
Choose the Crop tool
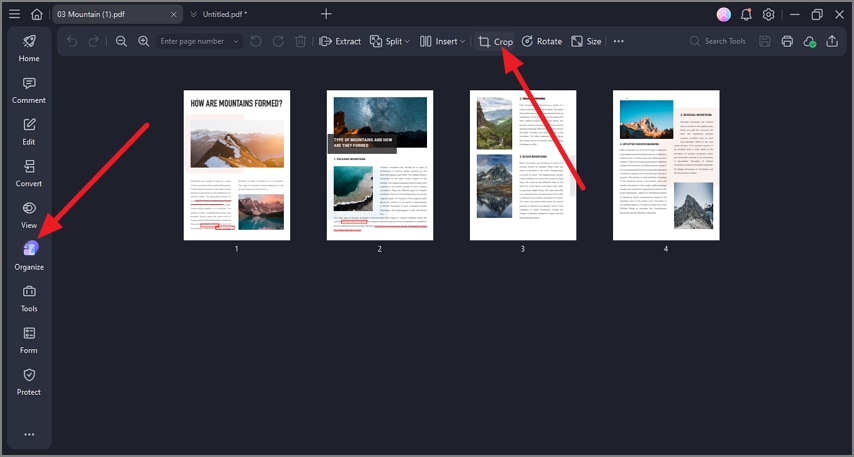coord(495,41)
